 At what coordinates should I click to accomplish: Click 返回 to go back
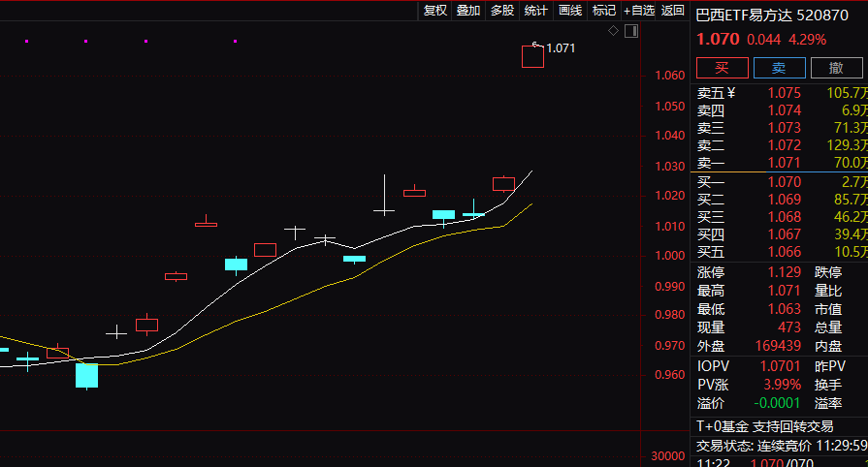(673, 11)
